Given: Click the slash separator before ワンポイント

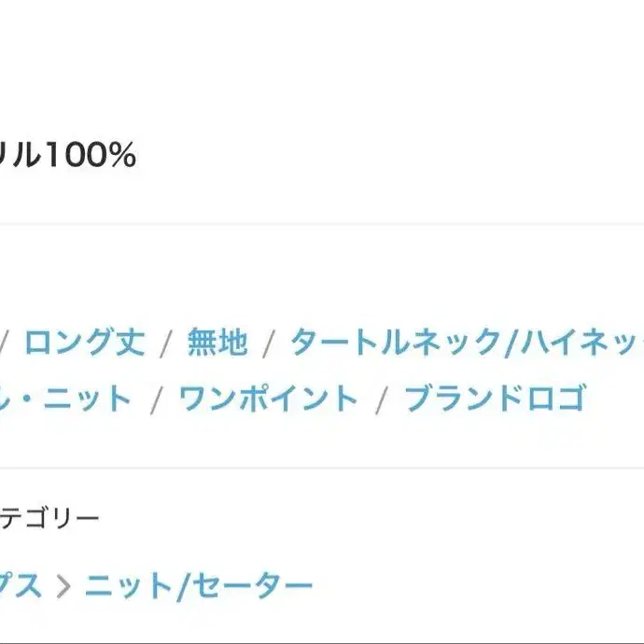Looking at the screenshot, I should click(157, 399).
